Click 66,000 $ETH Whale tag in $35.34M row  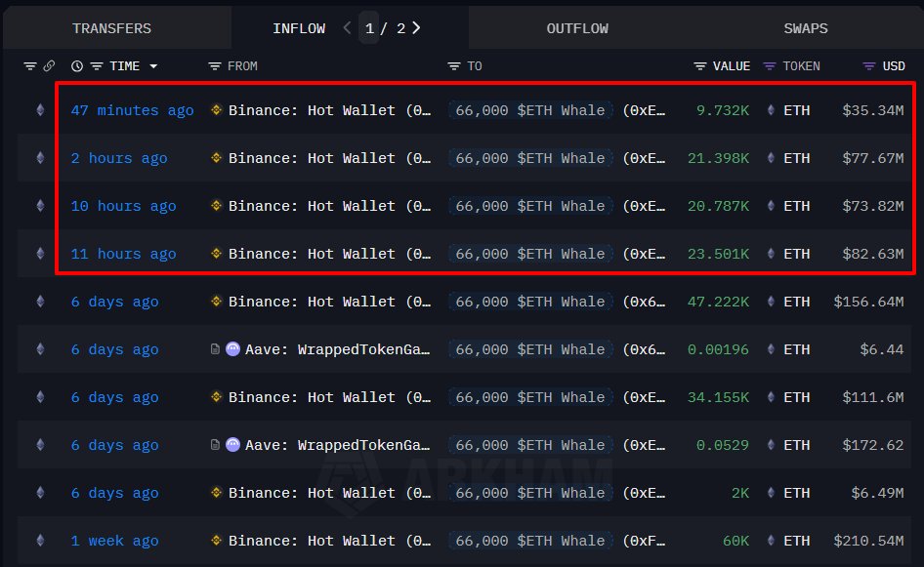[x=530, y=110]
